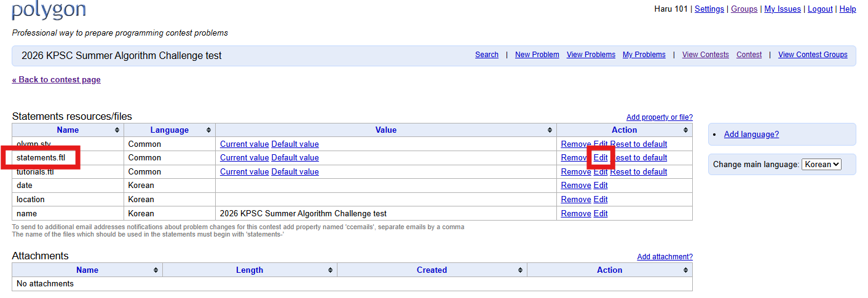868x298 pixels.
Task: Sort attachments by Length column
Action: (250, 270)
